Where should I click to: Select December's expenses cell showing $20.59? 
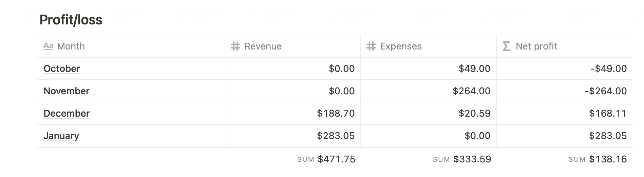(x=474, y=113)
